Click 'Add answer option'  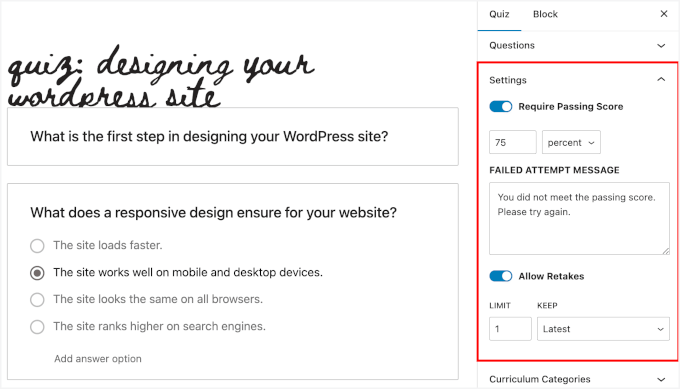[98, 359]
